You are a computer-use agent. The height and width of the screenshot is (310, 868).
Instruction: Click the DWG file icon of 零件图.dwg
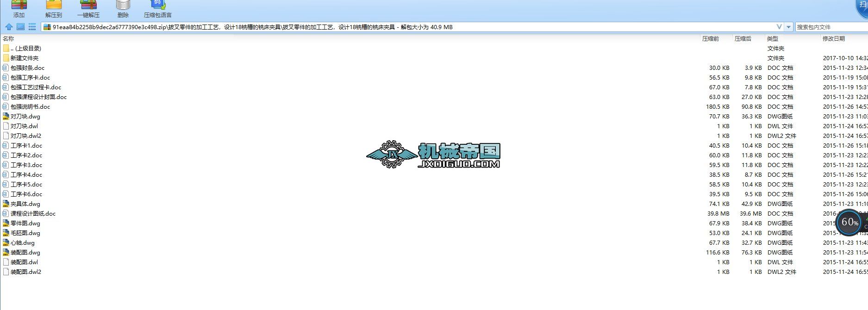[x=6, y=223]
